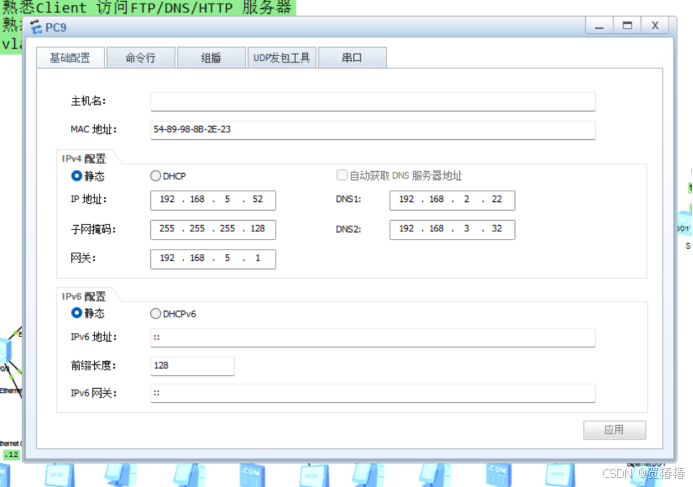Screen dimensions: 693x487
Task: Minimize the PC9 window
Action: click(x=600, y=25)
